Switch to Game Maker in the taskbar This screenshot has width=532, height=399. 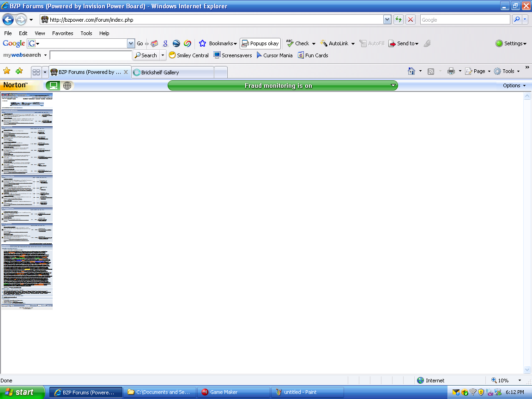point(233,392)
